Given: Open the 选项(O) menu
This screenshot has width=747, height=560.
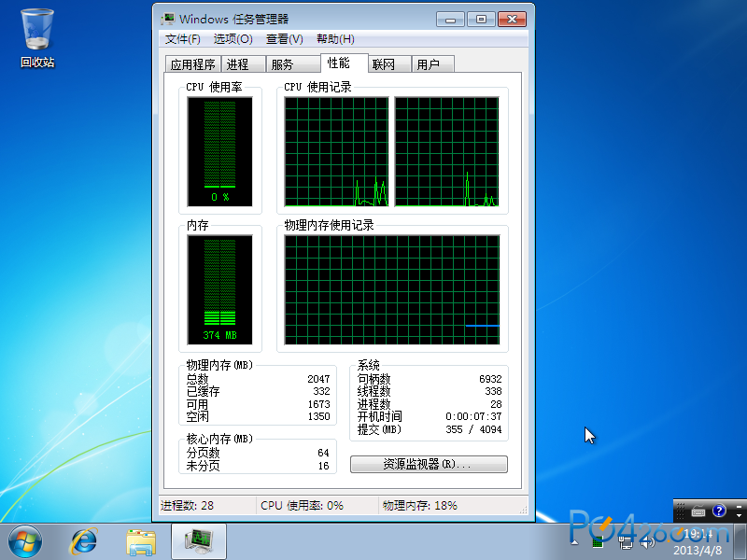Looking at the screenshot, I should (x=233, y=39).
